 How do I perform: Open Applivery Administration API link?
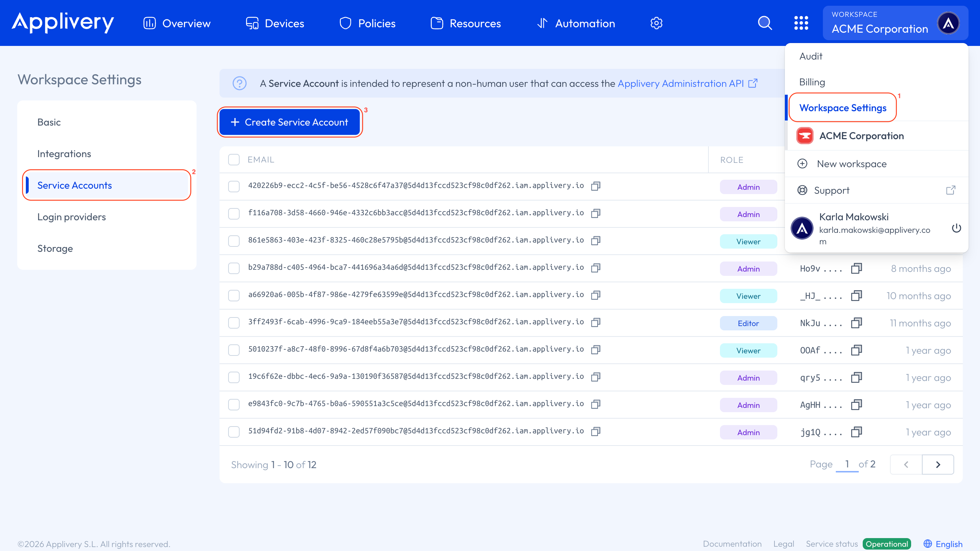coord(680,83)
